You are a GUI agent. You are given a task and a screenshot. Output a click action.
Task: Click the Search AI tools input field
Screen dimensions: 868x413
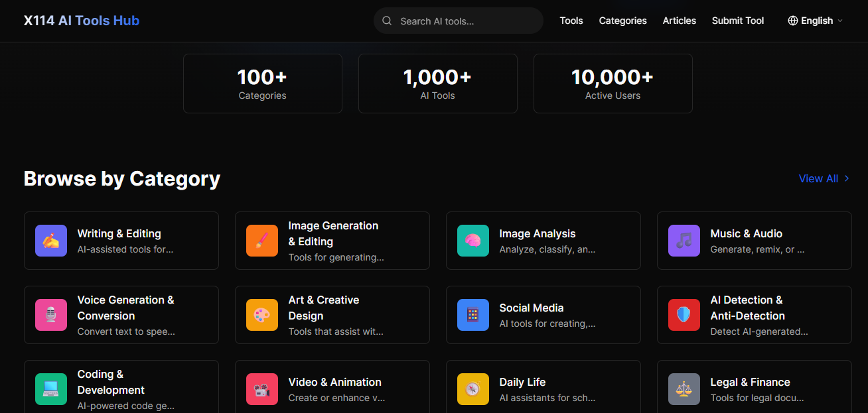458,21
